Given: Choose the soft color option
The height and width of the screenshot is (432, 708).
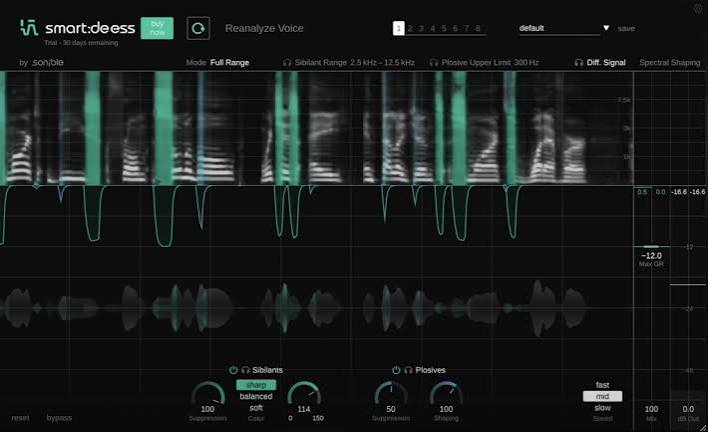Looking at the screenshot, I should point(256,408).
